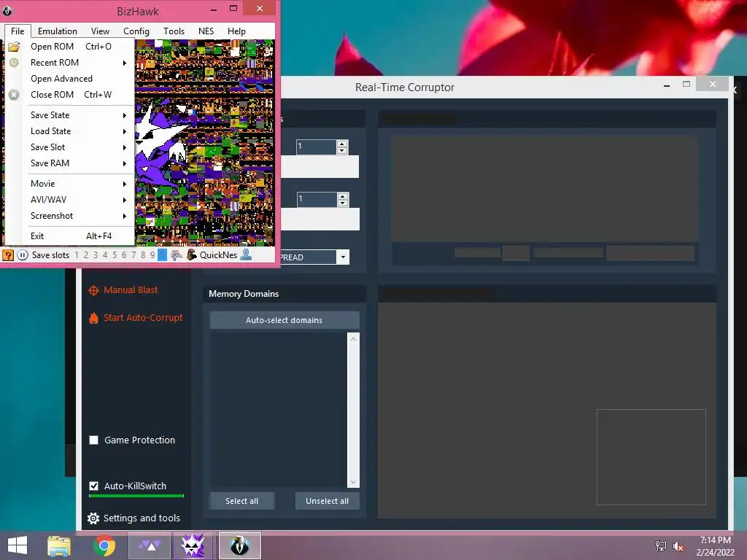Open the Config menu
Screen dimensions: 747x560
click(x=136, y=31)
